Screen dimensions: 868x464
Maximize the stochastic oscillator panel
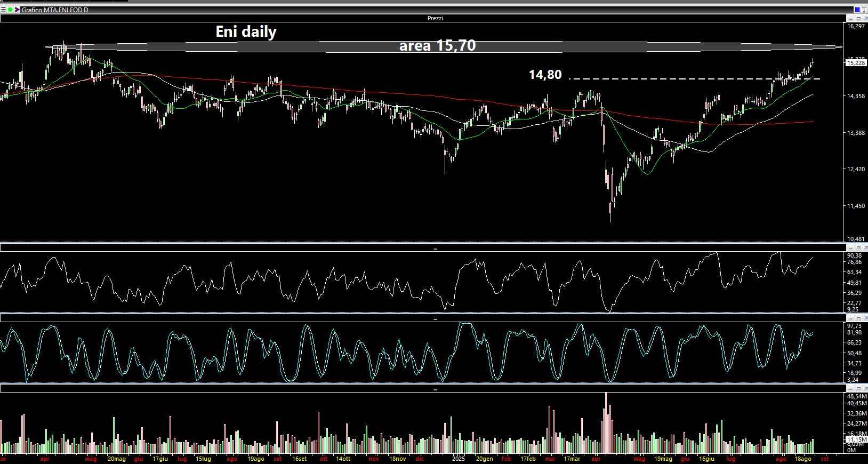tap(858, 318)
